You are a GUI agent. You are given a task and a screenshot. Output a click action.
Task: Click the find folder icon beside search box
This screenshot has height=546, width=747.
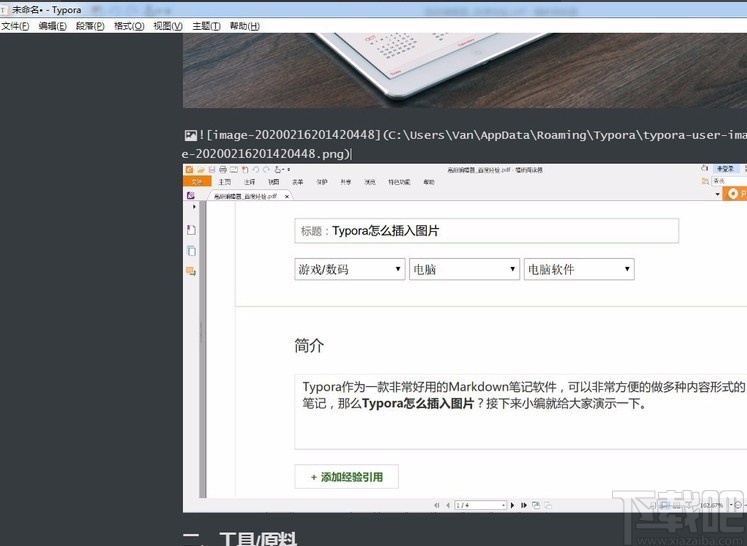point(705,181)
